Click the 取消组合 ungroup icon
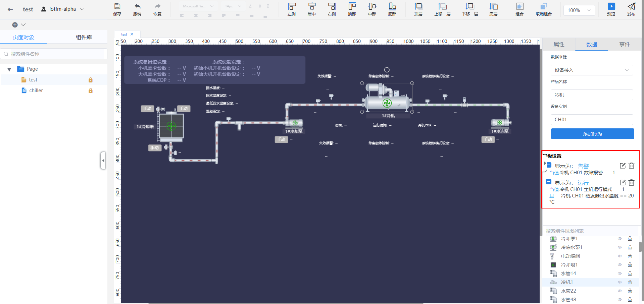The image size is (644, 304). pyautogui.click(x=544, y=6)
